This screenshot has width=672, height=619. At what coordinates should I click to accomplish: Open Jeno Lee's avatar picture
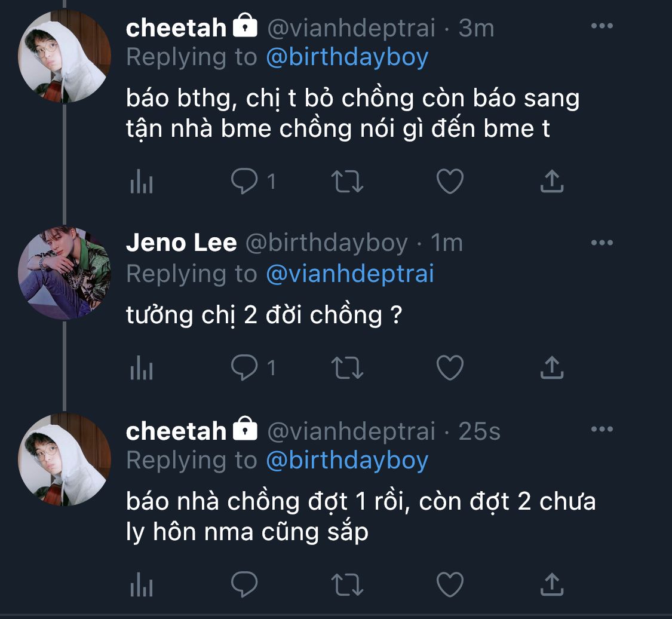[x=65, y=272]
